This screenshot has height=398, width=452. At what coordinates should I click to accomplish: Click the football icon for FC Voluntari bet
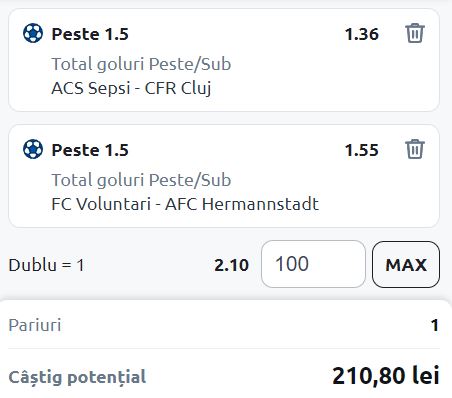33,149
